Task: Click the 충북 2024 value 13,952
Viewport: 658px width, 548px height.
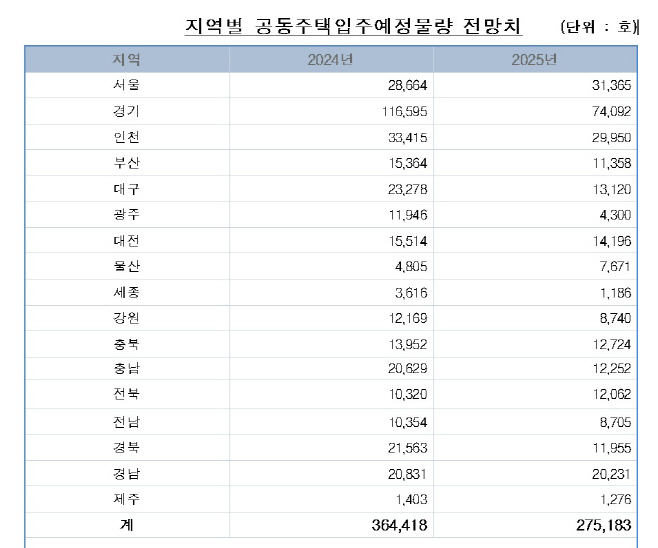Action: pyautogui.click(x=407, y=344)
